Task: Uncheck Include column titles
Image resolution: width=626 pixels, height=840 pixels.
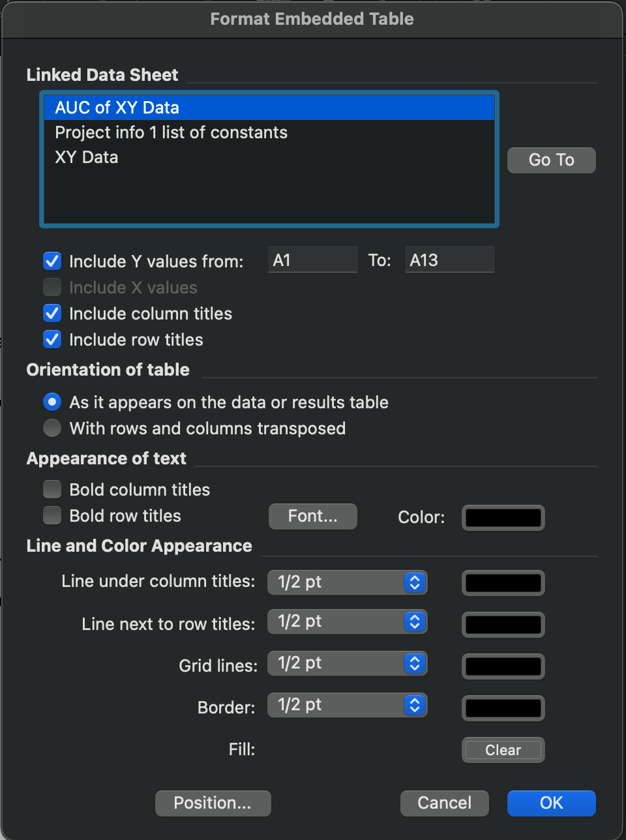Action: 52,313
